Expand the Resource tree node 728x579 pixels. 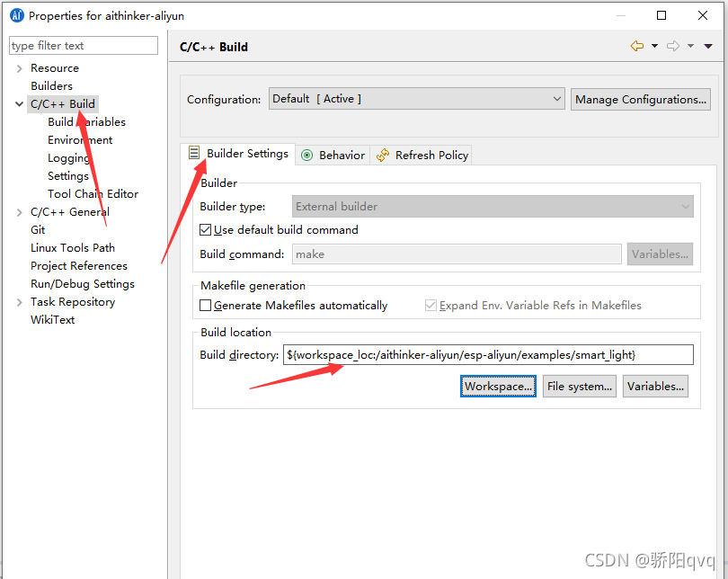tap(19, 68)
